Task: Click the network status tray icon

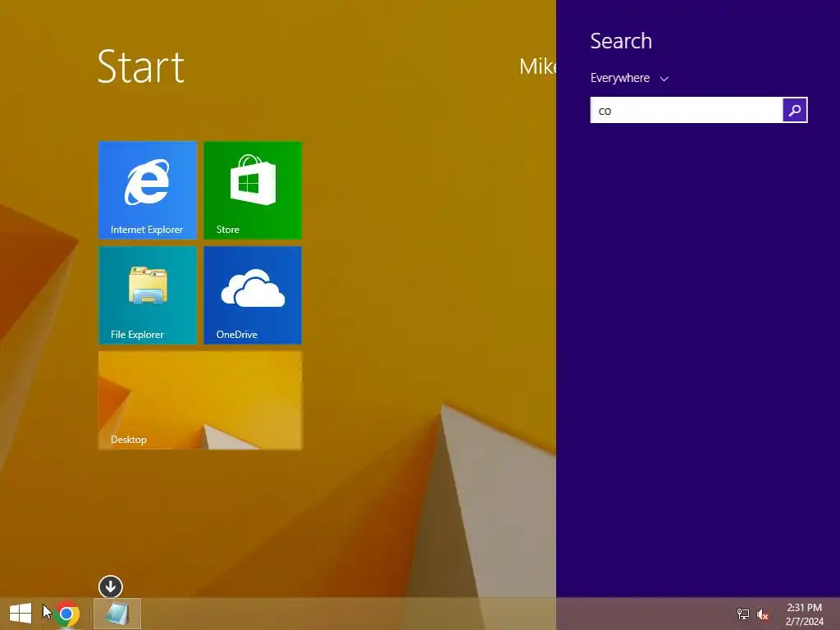Action: coord(742,614)
